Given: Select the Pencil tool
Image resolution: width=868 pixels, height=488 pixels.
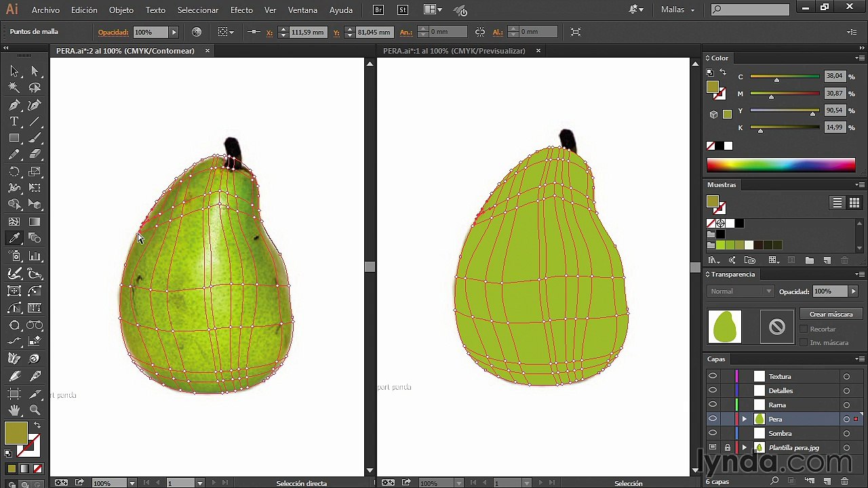Looking at the screenshot, I should [x=14, y=155].
